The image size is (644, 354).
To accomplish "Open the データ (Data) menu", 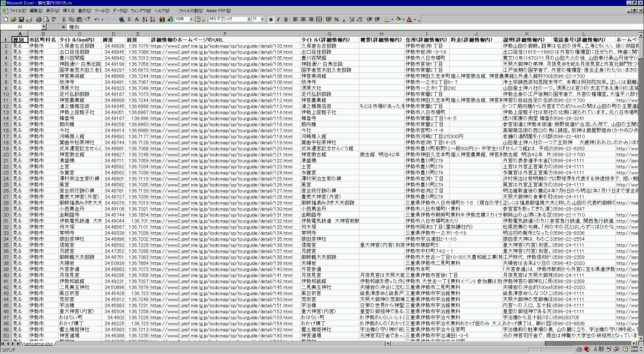I will [120, 11].
